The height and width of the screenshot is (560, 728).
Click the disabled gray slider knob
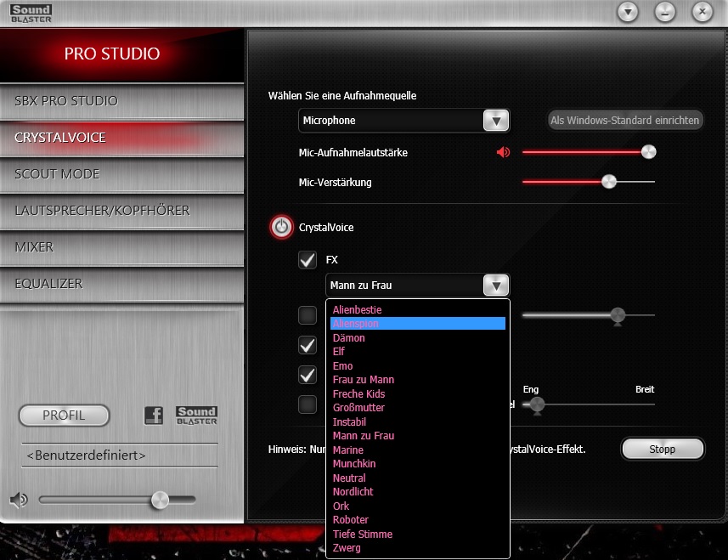tap(618, 316)
